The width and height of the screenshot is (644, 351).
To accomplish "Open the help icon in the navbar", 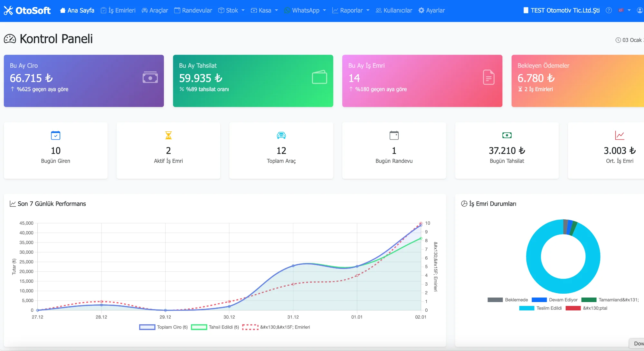I will (608, 10).
